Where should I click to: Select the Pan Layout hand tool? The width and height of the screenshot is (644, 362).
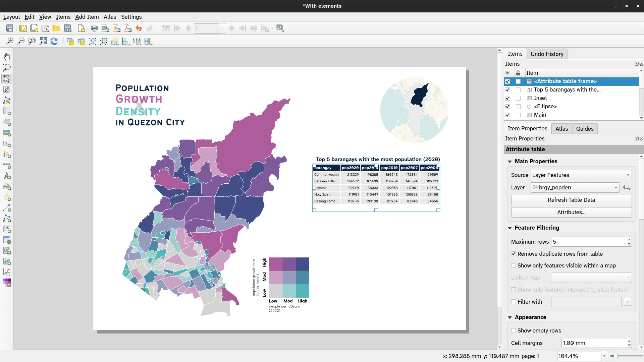(x=7, y=57)
